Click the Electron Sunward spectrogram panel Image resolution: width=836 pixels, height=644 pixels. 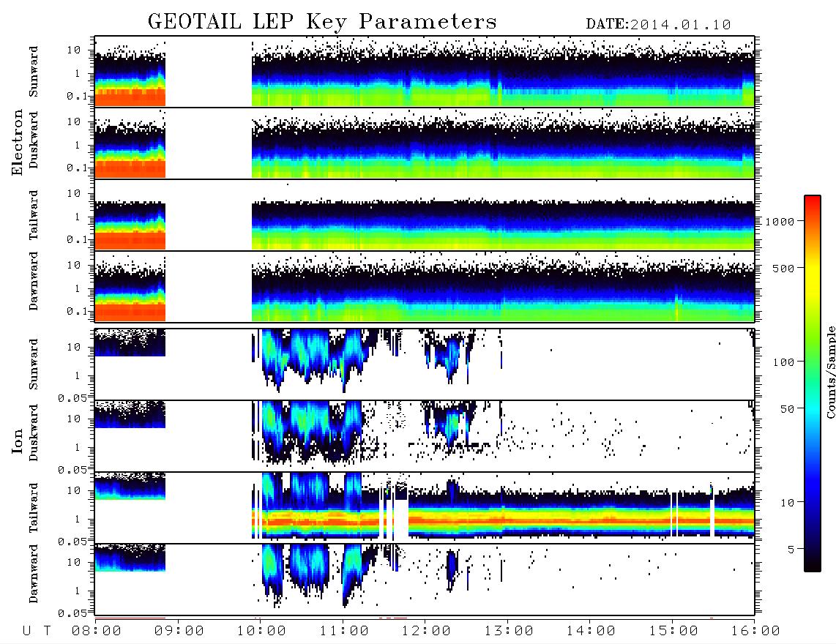tap(425, 72)
